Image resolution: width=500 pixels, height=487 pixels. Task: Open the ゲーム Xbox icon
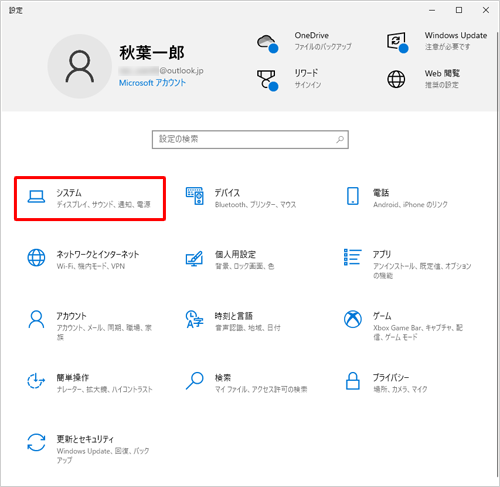[353, 319]
